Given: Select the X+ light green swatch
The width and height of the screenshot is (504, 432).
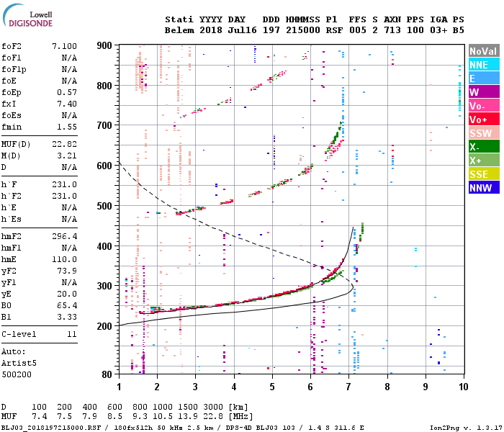Looking at the screenshot, I should tap(484, 160).
